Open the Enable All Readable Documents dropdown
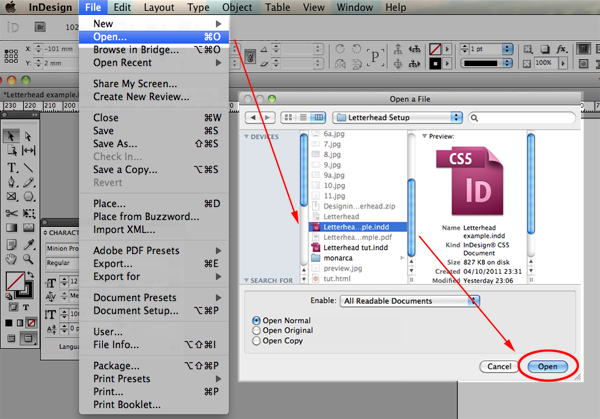Screen dimensions: 600x419 coord(409,301)
